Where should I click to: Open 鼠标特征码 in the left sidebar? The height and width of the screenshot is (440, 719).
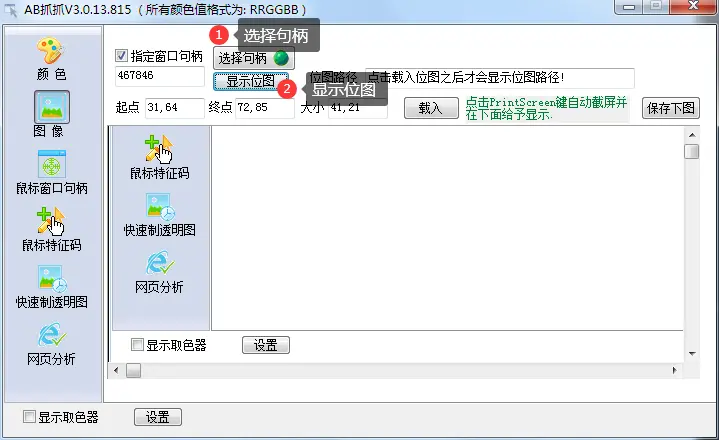click(x=51, y=229)
